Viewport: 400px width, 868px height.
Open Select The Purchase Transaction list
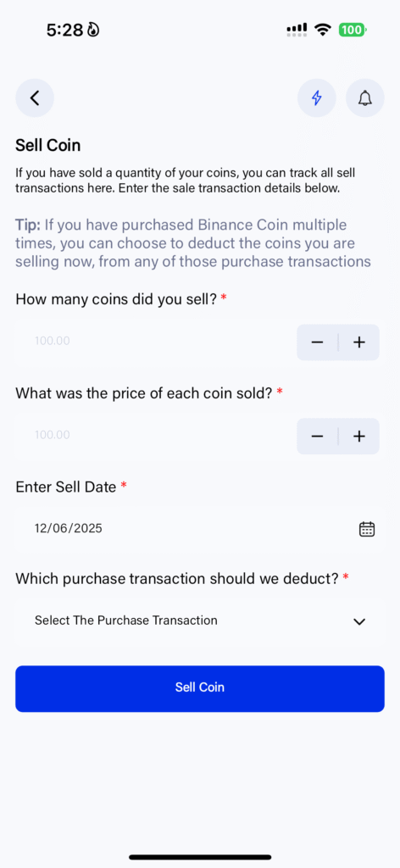(200, 621)
